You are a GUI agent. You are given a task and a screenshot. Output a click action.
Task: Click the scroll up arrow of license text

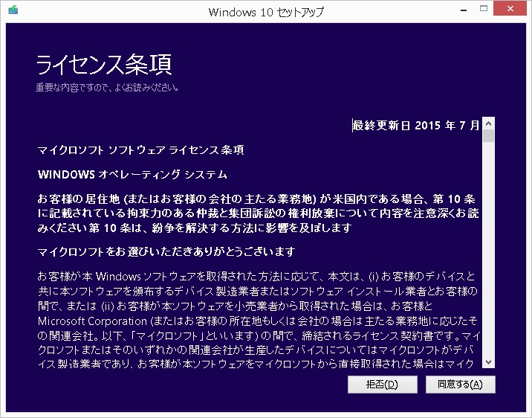coord(488,124)
